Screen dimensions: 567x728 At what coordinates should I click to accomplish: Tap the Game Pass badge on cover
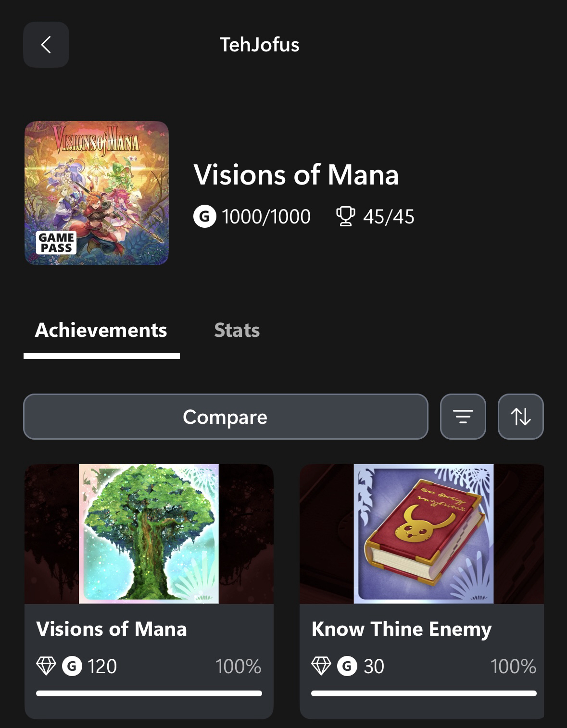pos(56,243)
